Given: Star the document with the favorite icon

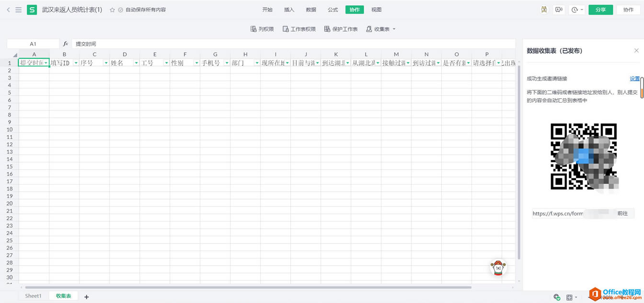Looking at the screenshot, I should (112, 10).
